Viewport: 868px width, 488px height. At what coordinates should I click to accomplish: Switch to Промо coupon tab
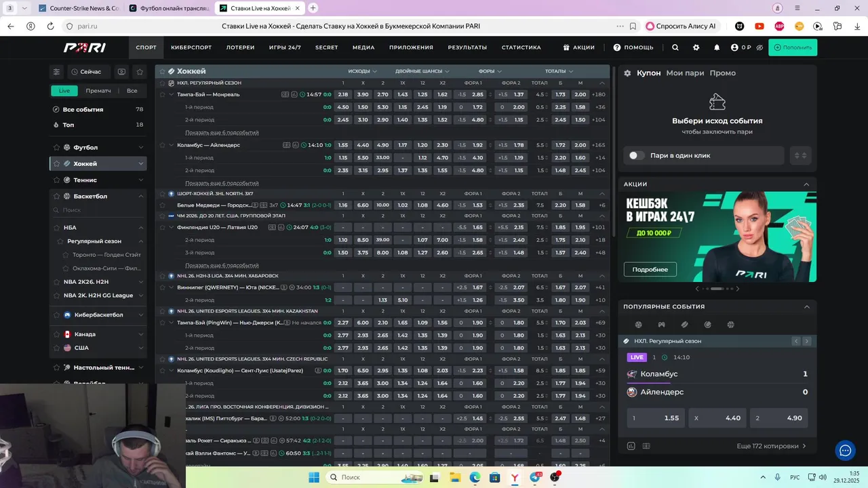click(x=723, y=73)
